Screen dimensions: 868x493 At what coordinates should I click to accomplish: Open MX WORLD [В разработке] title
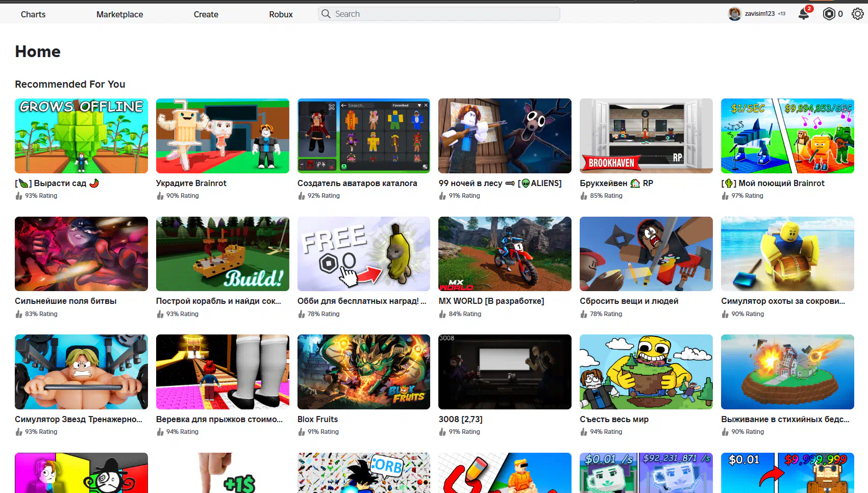click(491, 301)
